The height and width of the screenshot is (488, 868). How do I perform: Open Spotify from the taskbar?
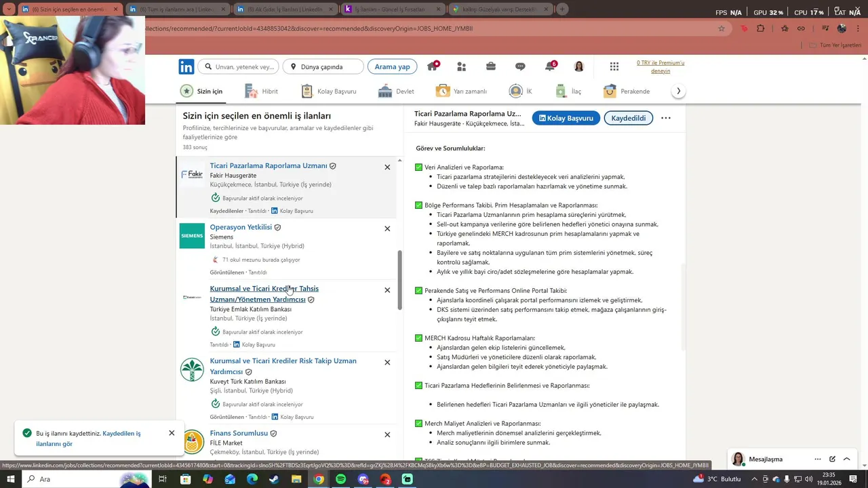340,479
